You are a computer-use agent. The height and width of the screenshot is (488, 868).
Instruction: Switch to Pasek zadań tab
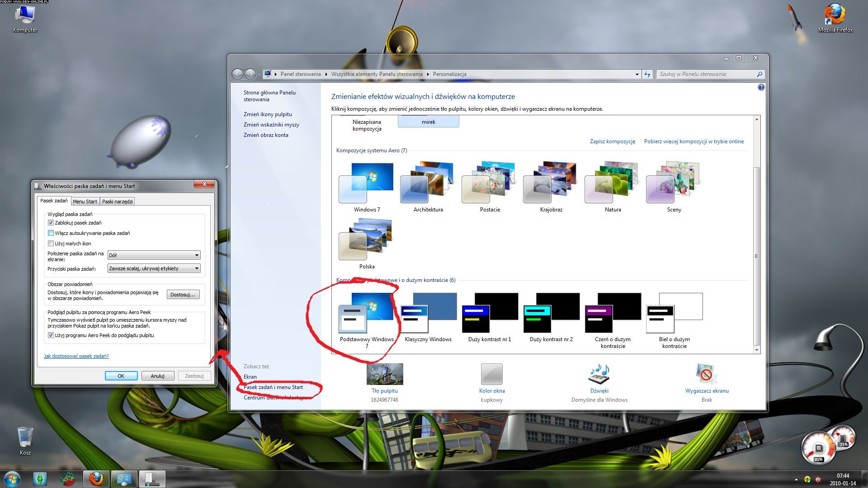point(54,201)
